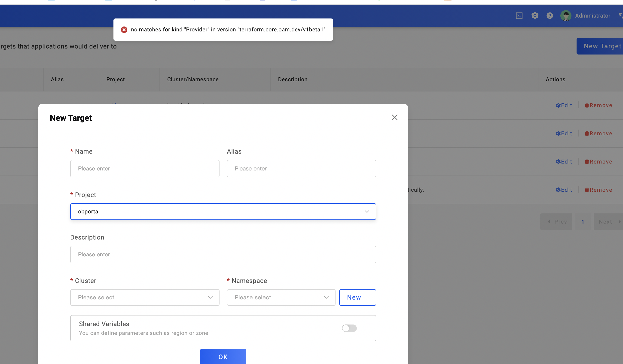Switch language using the translate icon
The height and width of the screenshot is (364, 623).
[620, 15]
